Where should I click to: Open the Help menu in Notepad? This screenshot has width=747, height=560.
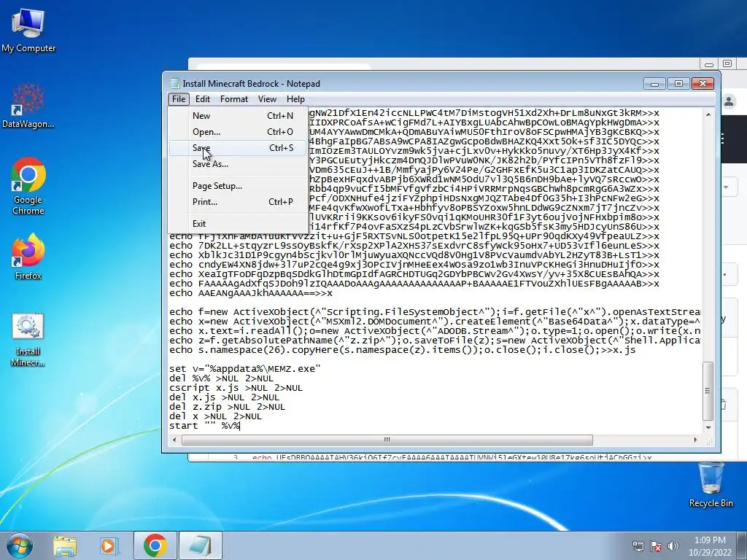[295, 98]
